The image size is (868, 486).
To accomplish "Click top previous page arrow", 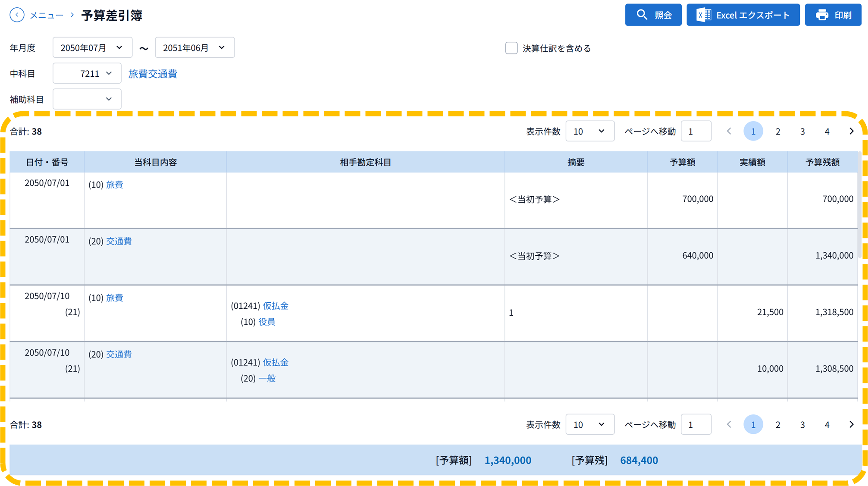I will tap(729, 131).
